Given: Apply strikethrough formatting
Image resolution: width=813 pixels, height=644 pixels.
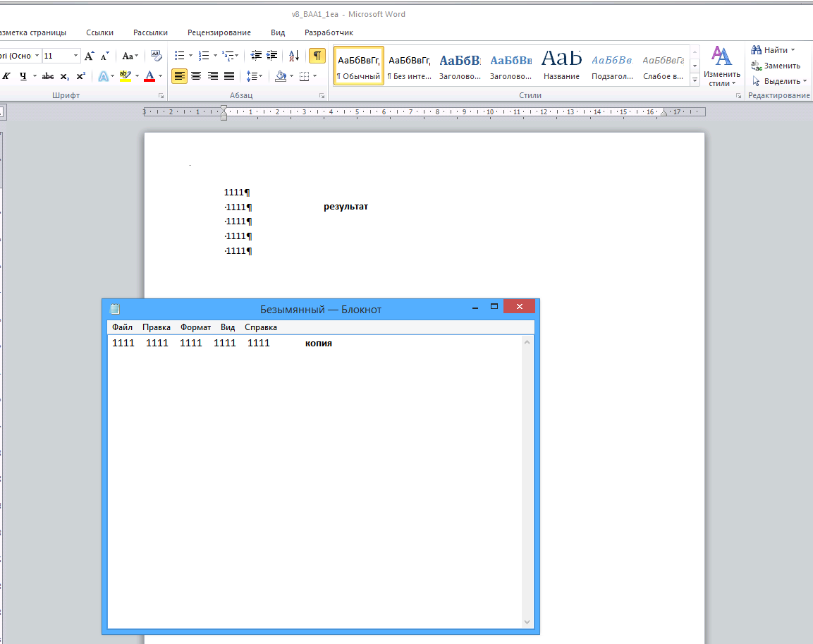Looking at the screenshot, I should [48, 76].
